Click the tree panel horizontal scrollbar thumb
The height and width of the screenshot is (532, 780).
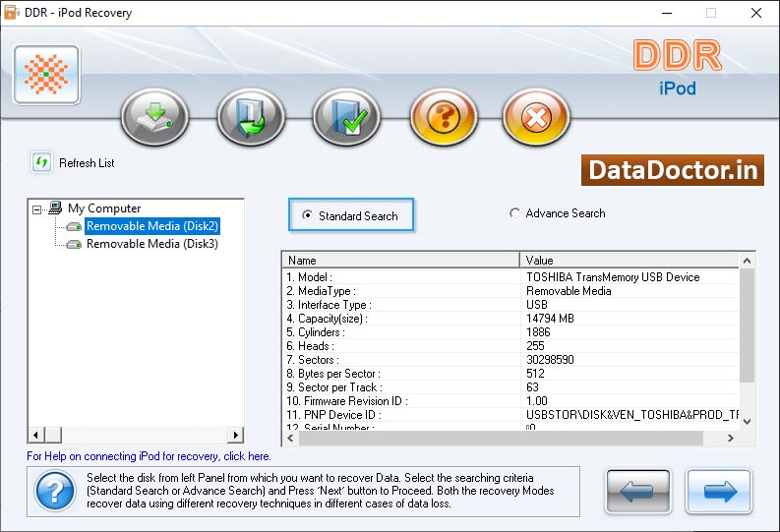(x=53, y=435)
